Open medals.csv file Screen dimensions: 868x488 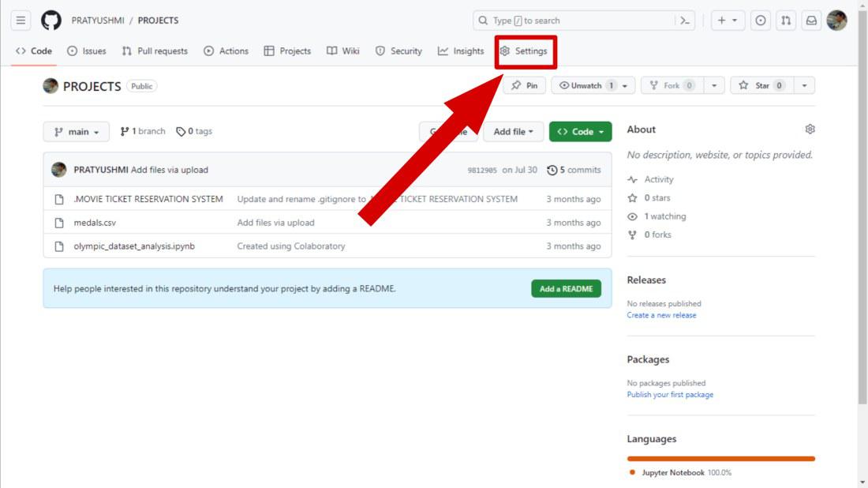coord(95,223)
